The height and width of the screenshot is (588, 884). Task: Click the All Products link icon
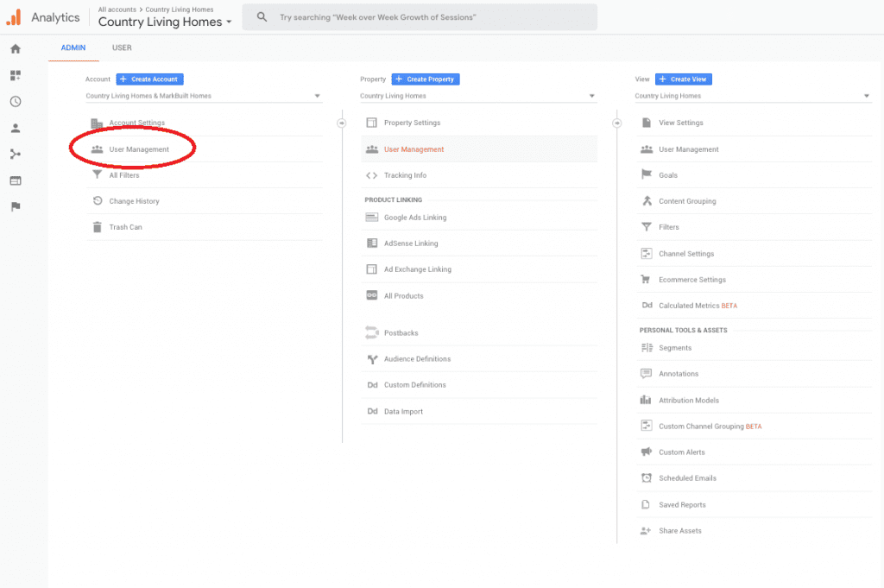(371, 295)
